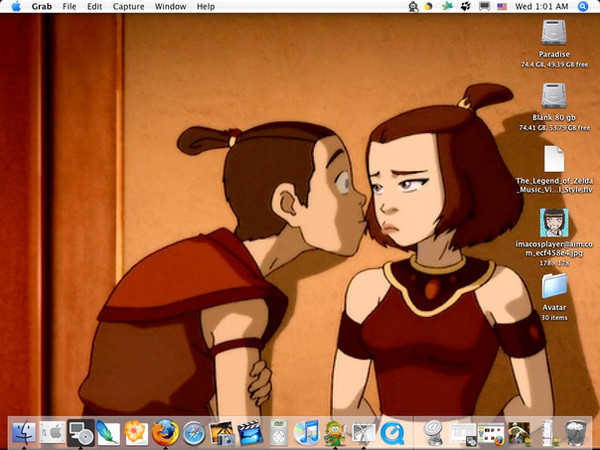Click the gray display menu bar icon
The image size is (600, 450).
tap(484, 7)
